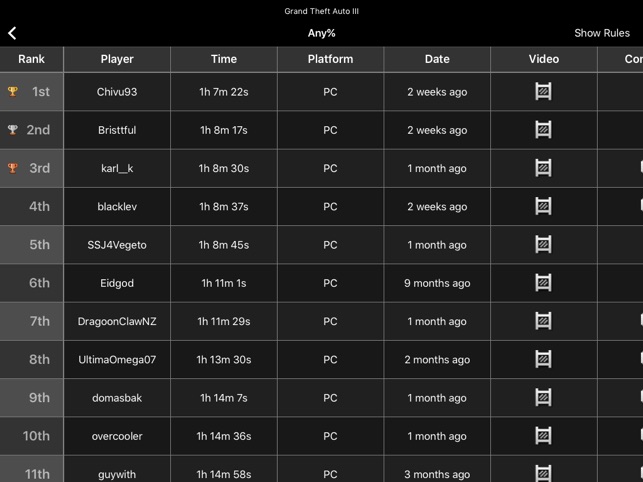The height and width of the screenshot is (482, 643).
Task: Tap the bronze trophy on 3rd place
Action: [x=13, y=168]
